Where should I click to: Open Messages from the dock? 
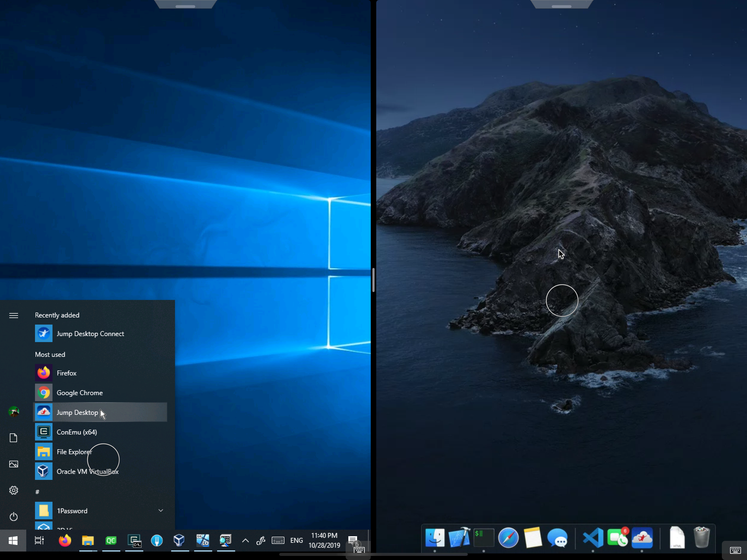click(x=557, y=537)
